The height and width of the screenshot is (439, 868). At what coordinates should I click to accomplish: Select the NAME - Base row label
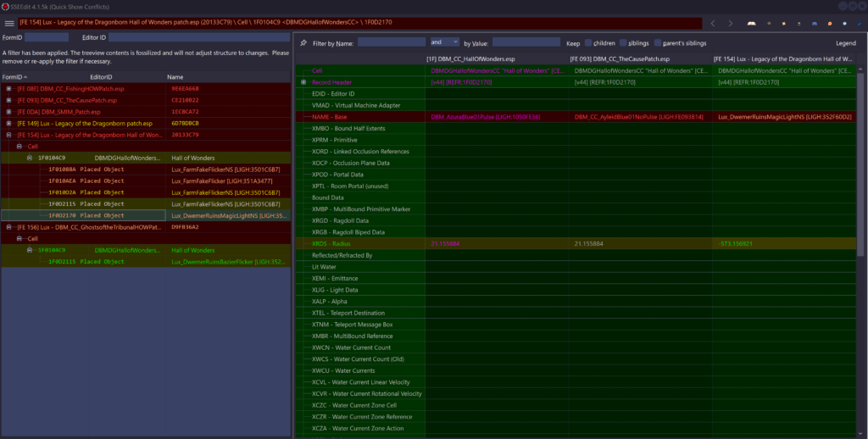[331, 117]
